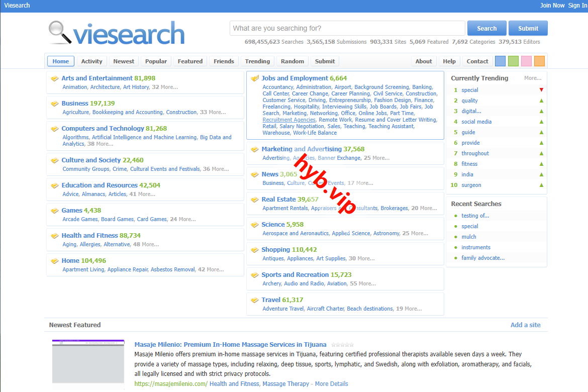Open the Add a site link
The image size is (588, 392).
525,325
